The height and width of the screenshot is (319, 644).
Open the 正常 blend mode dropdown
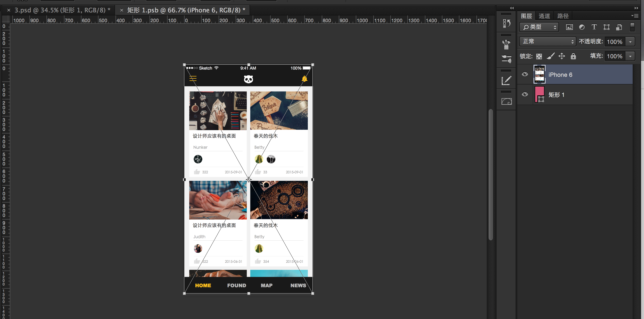pyautogui.click(x=547, y=41)
